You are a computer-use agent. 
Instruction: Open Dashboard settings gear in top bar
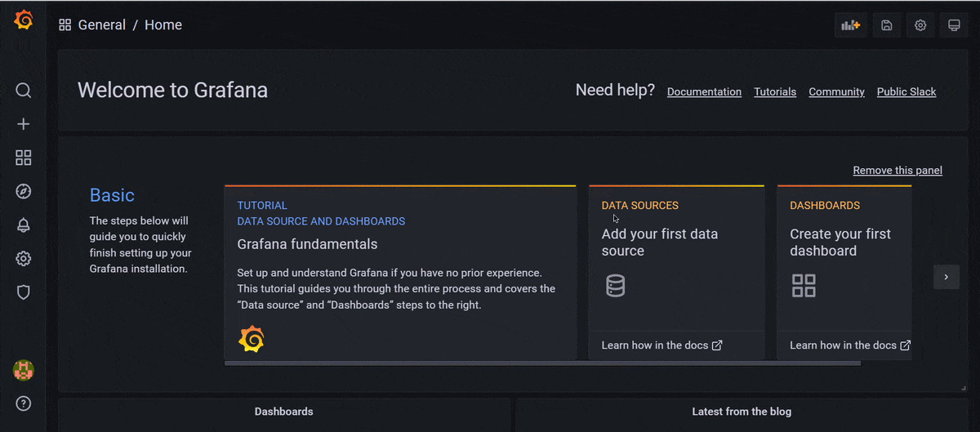click(x=920, y=25)
